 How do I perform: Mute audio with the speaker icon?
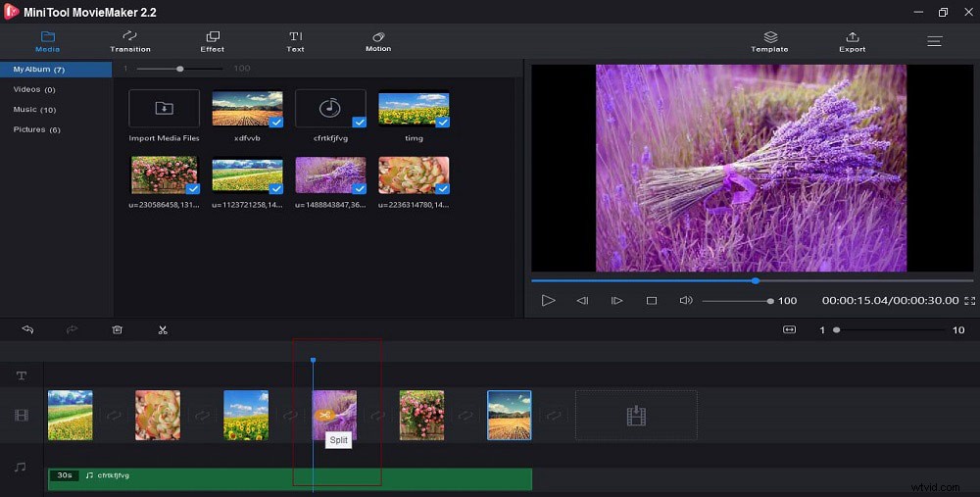686,300
